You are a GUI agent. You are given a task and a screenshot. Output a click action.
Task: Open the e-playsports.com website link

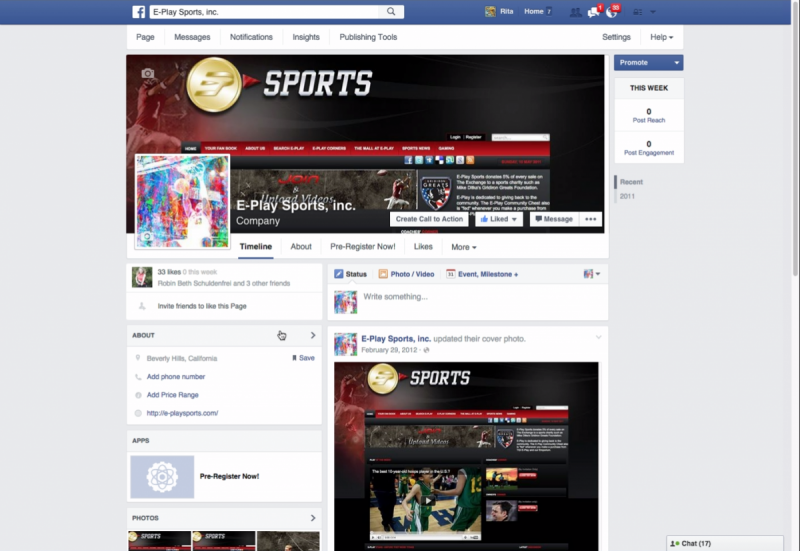click(182, 413)
